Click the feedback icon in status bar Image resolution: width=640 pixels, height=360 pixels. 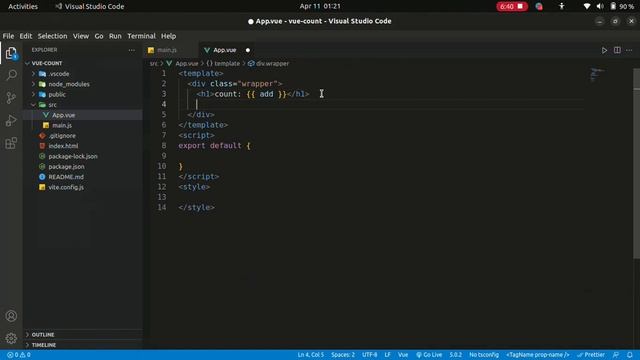tap(616, 355)
